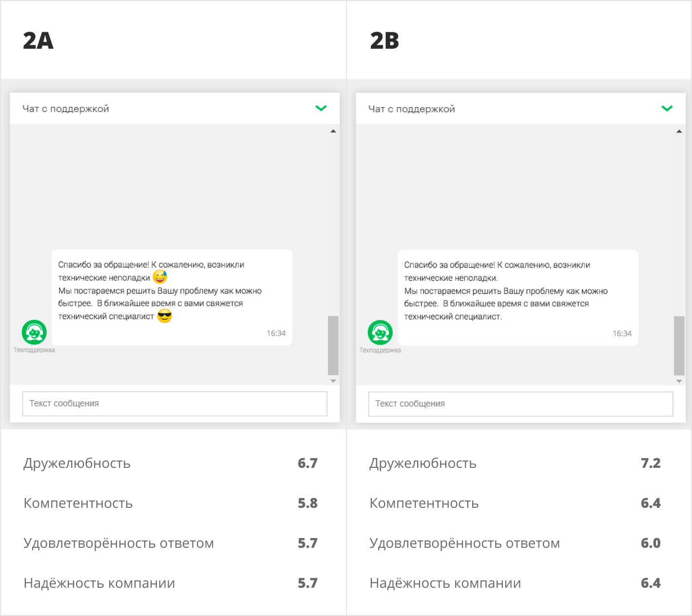This screenshot has height=616, width=692.
Task: Click the Техподдержка avatar icon in chat 2A
Action: pyautogui.click(x=34, y=332)
